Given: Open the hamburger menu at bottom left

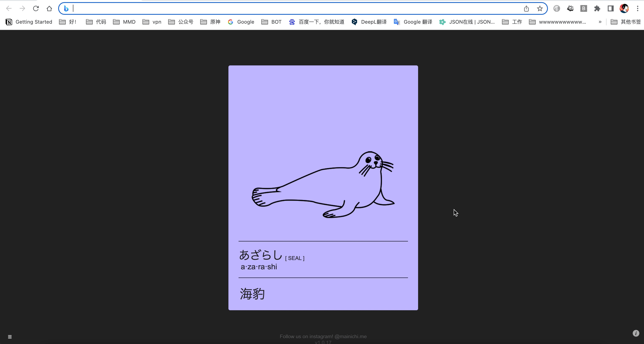Looking at the screenshot, I should pos(10,337).
